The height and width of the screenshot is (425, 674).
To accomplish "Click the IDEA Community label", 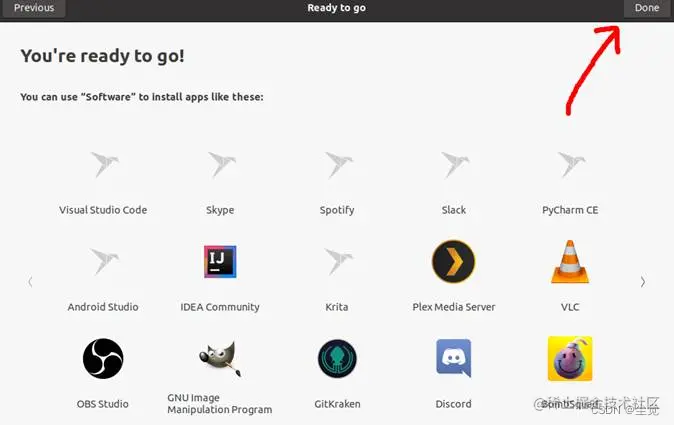I will click(220, 307).
